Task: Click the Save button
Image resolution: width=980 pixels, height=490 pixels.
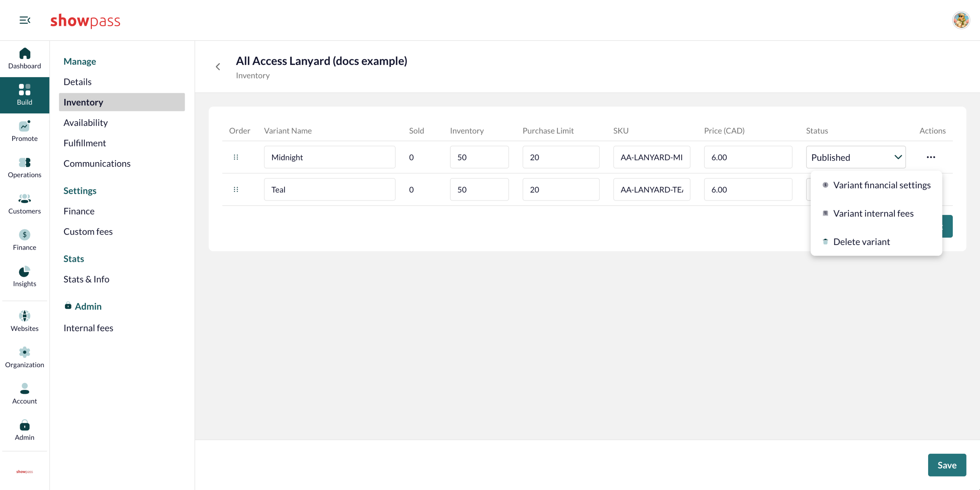Action: tap(947, 465)
